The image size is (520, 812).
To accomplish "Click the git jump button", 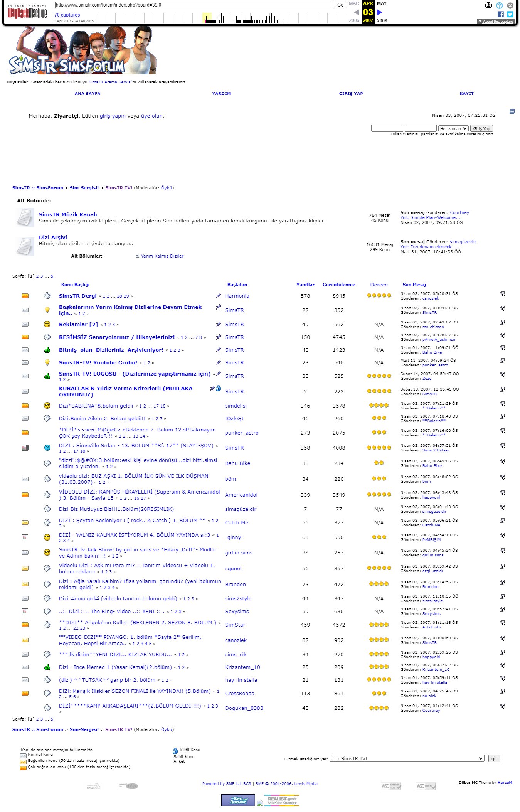I will click(x=494, y=758).
